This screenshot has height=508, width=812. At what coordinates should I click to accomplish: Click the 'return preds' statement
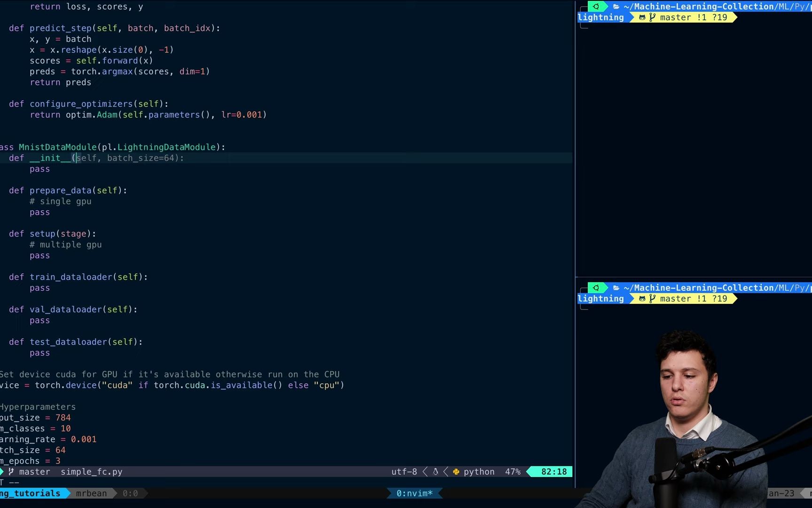[x=61, y=82]
